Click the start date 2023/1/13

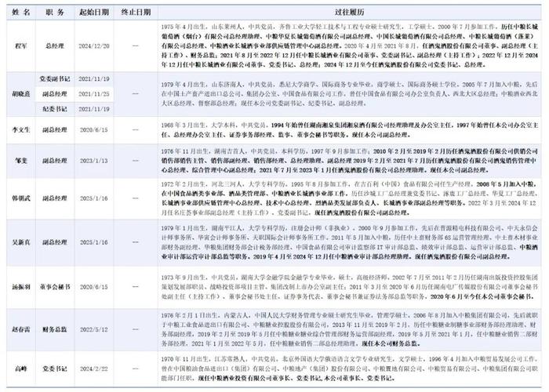click(x=94, y=161)
